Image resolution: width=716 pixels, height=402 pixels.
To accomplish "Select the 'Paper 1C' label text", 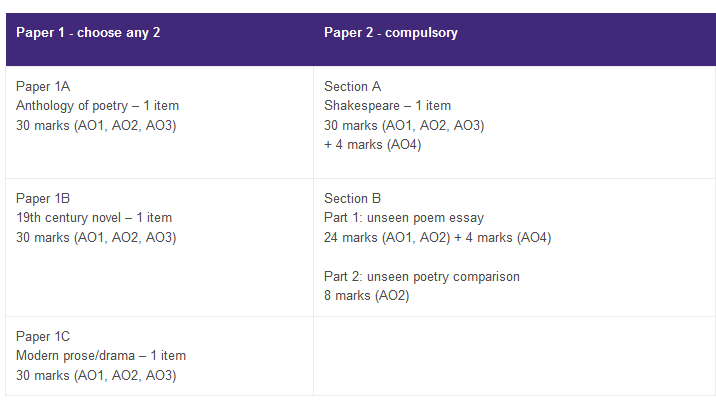I will tap(43, 337).
